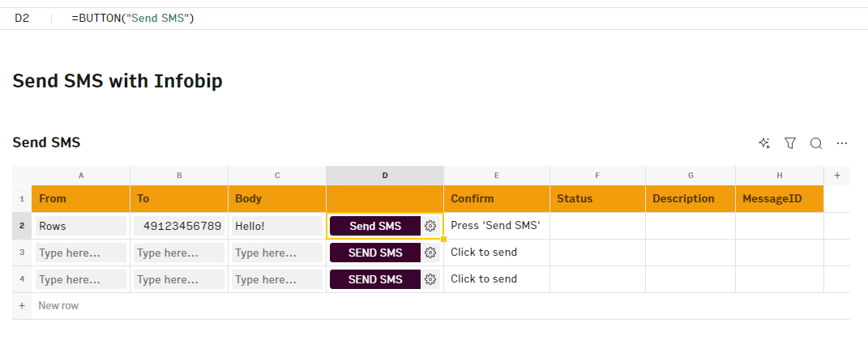Image resolution: width=868 pixels, height=340 pixels.
Task: Click the empty Body field in row 4
Action: pos(277,279)
